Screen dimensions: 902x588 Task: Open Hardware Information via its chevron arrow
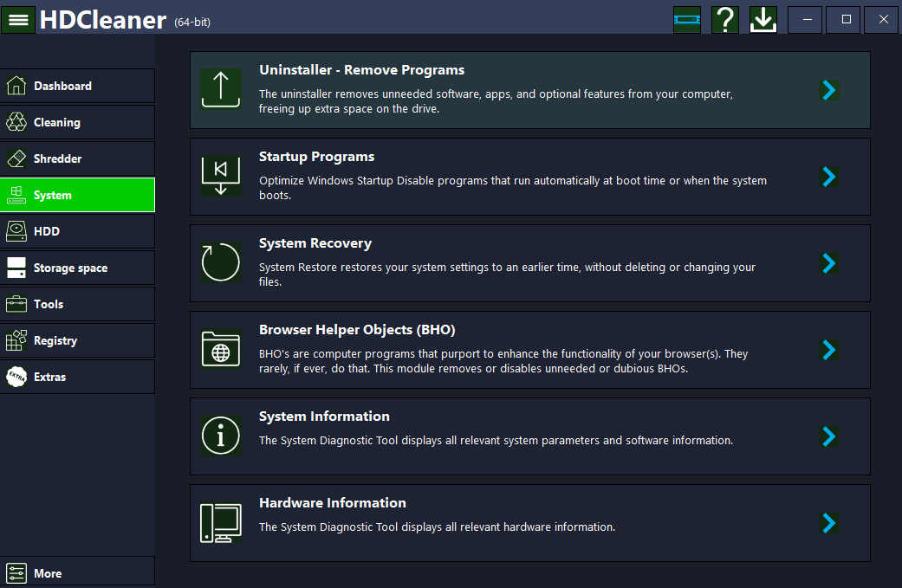[x=829, y=523]
